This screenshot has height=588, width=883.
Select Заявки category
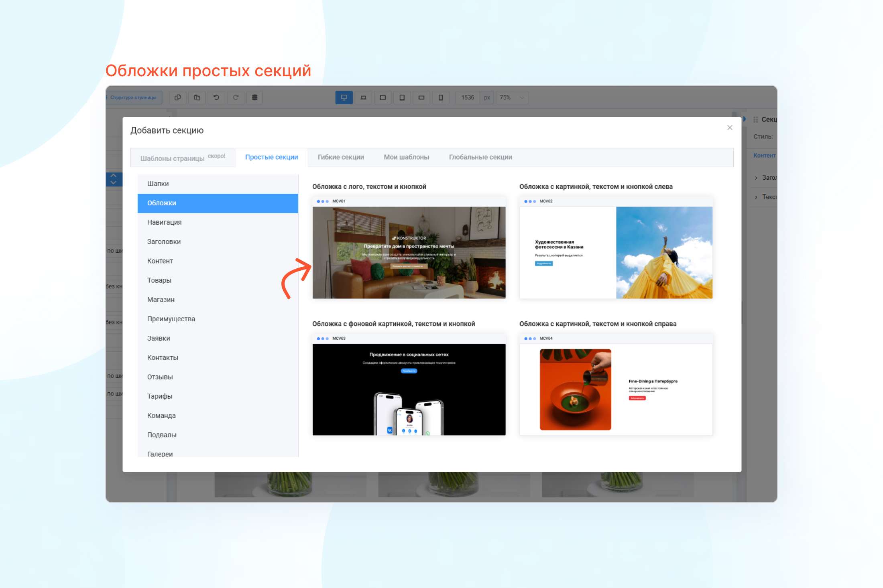(x=218, y=338)
